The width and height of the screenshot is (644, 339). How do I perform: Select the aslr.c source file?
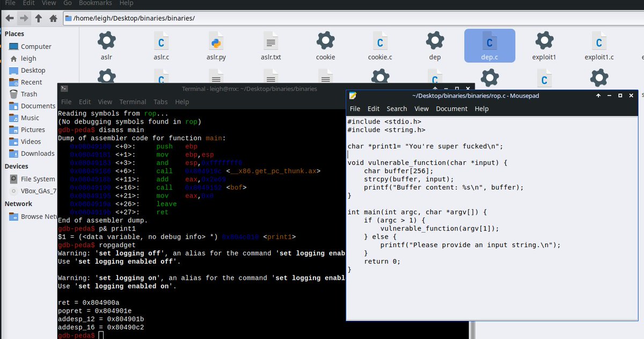pyautogui.click(x=161, y=46)
